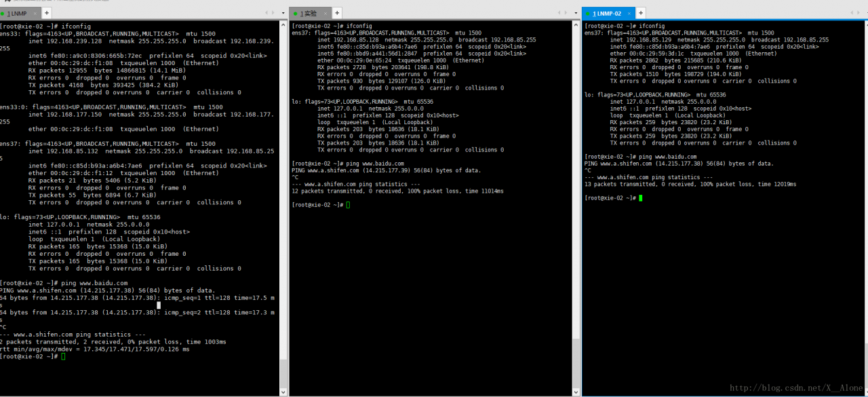Click 'TX packets 930' line in 实验 terminal
This screenshot has height=397, width=868.
pos(383,81)
